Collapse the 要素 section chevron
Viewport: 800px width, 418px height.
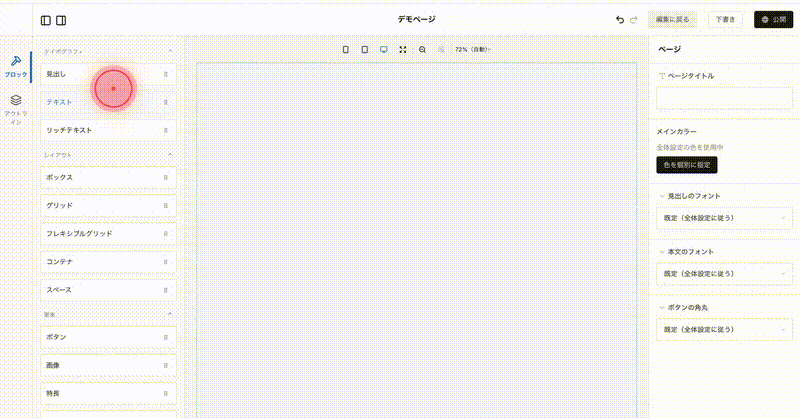click(x=170, y=314)
